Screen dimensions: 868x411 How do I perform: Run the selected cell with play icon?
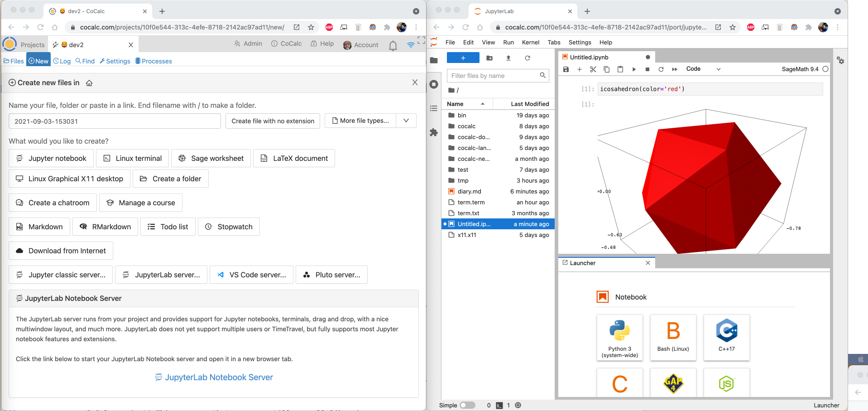click(634, 69)
